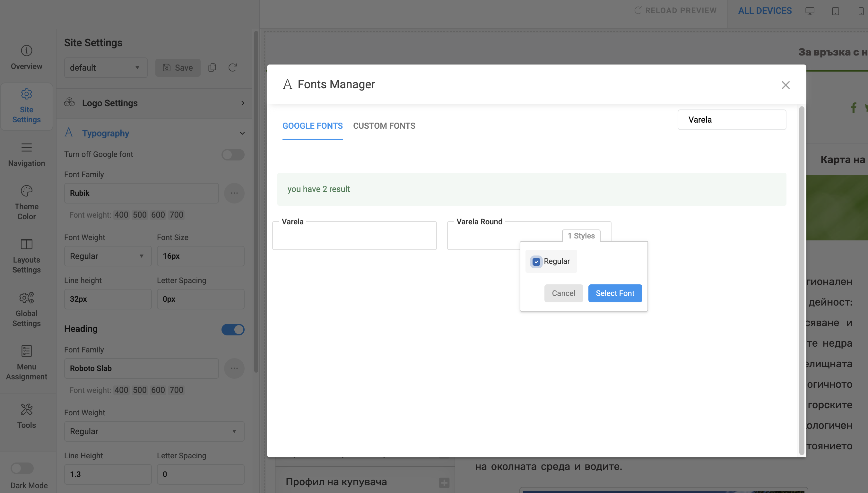Click the reset refresh icon beside Save

pos(233,68)
